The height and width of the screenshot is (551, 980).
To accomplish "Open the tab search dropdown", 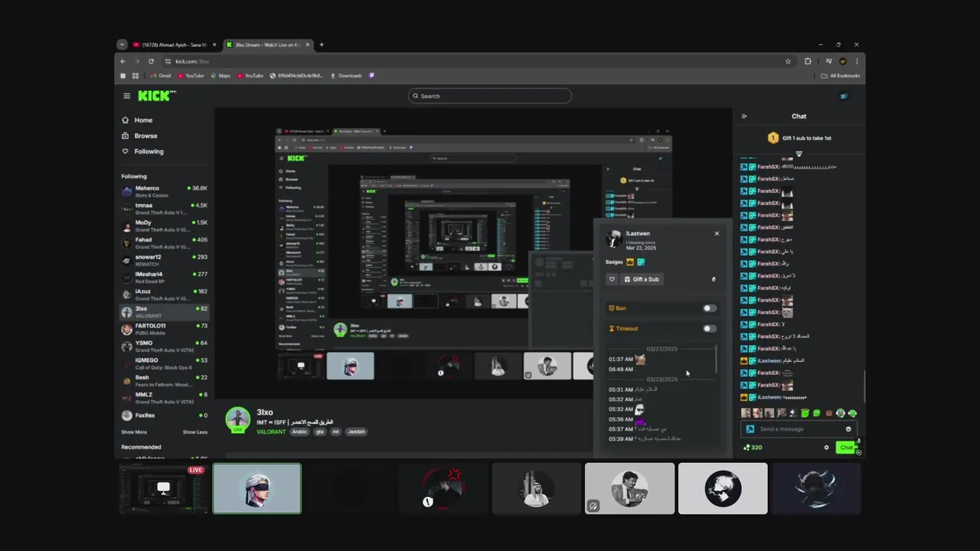I will (121, 44).
